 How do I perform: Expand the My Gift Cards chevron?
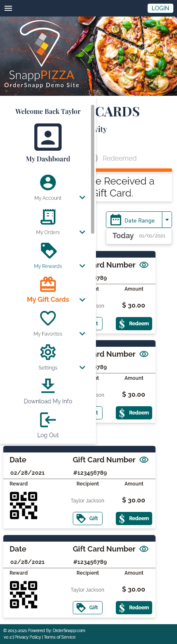82,300
